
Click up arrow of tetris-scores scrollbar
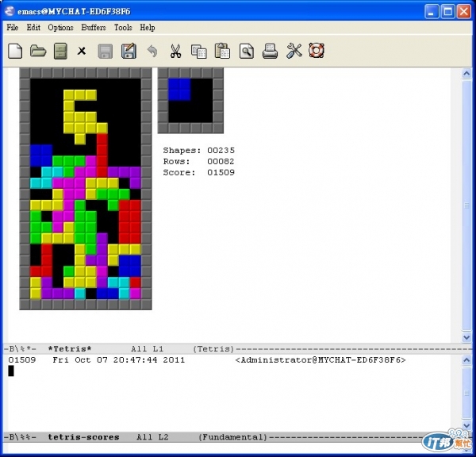(x=466, y=360)
